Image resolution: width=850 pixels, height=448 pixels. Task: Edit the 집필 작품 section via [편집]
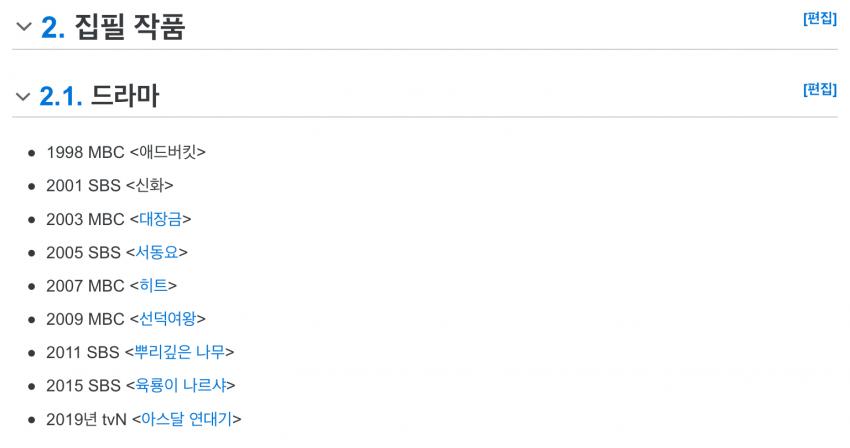[819, 19]
